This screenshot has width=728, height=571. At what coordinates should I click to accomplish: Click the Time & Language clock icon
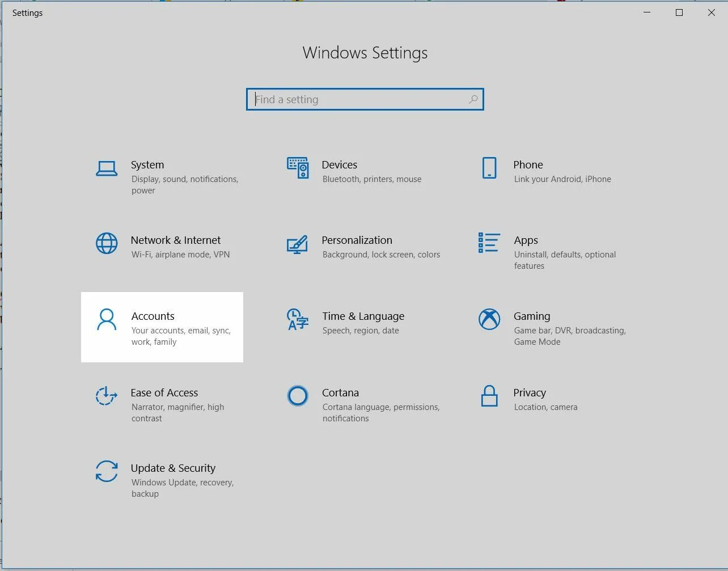[298, 319]
